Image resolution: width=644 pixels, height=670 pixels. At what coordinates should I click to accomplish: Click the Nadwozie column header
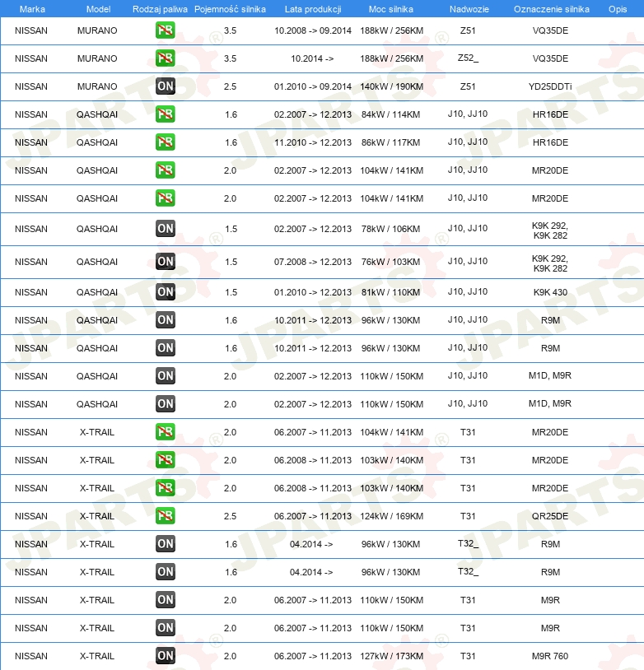coord(469,9)
